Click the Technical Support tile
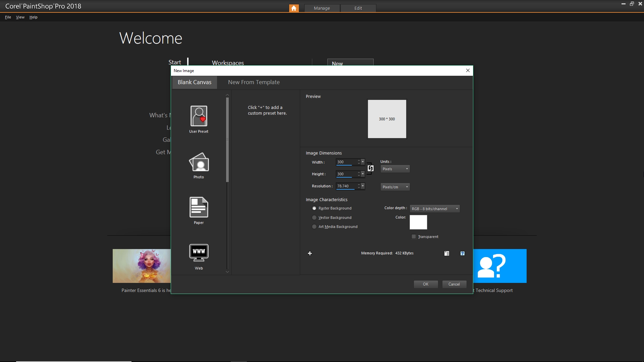Screen dimensions: 644x362 tap(500, 266)
